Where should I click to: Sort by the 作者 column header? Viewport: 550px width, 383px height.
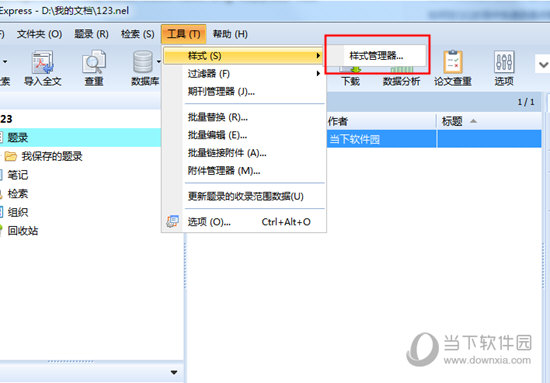click(381, 121)
